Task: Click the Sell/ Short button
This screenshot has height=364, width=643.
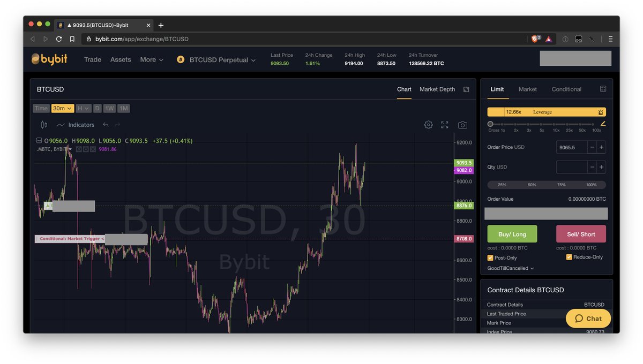Action: (581, 234)
